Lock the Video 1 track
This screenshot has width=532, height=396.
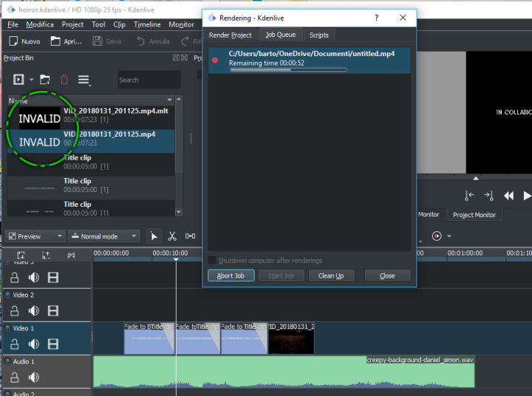[14, 344]
